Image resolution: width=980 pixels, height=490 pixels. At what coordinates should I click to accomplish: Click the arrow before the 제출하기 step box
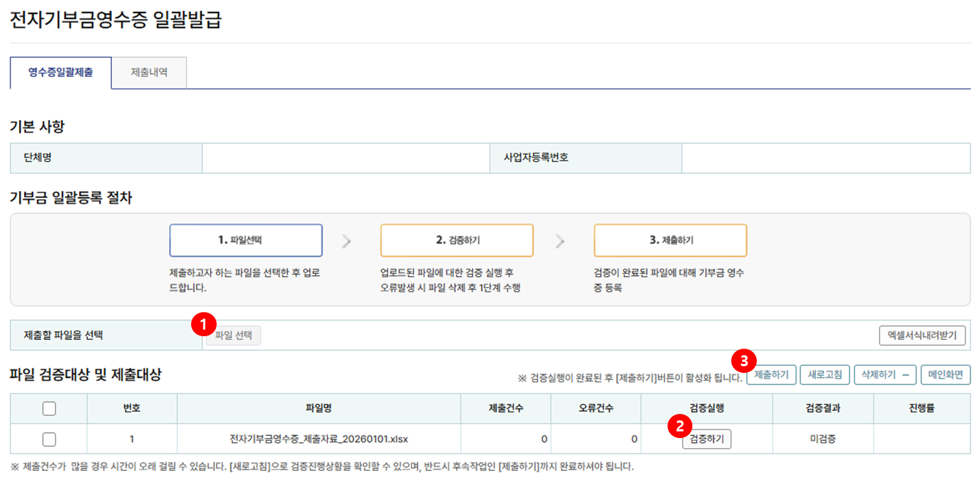[560, 242]
